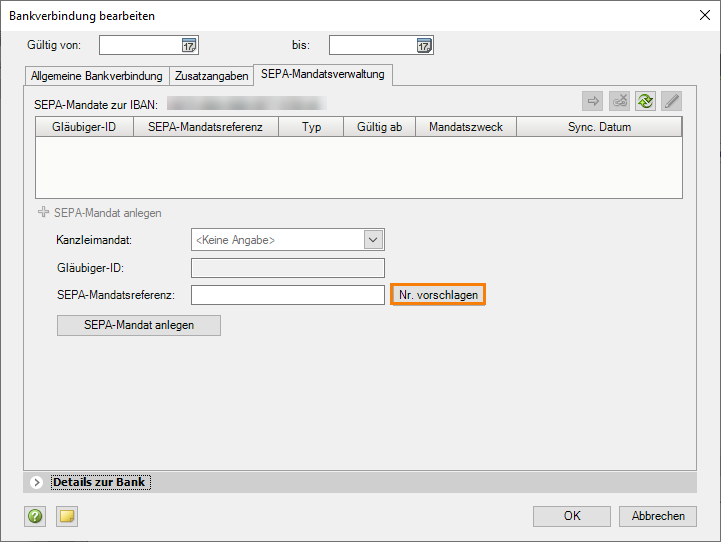
Task: Click into the SEPA-Mandatsreferenz field
Action: (x=287, y=295)
